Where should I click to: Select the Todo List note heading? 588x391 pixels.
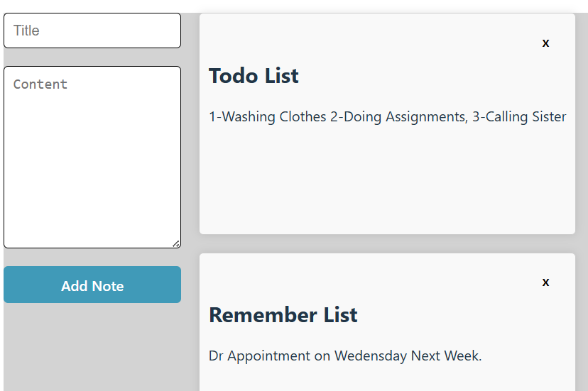pyautogui.click(x=254, y=76)
